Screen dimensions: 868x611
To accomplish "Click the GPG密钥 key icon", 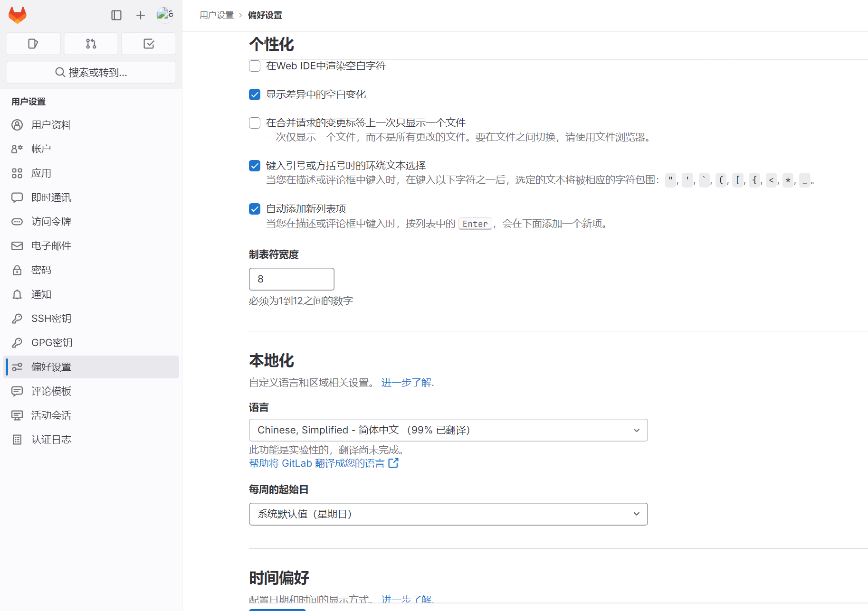I will coord(17,343).
